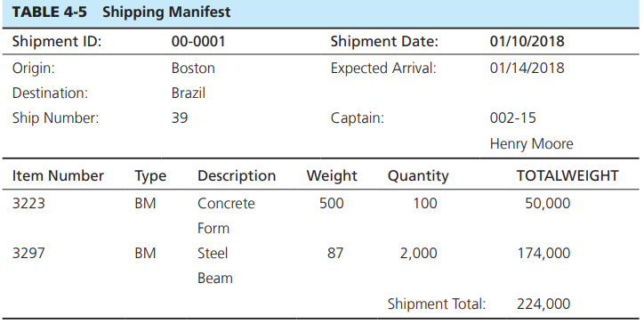Click the Steel Beam quantity 2,000
The image size is (644, 324).
pyautogui.click(x=419, y=254)
